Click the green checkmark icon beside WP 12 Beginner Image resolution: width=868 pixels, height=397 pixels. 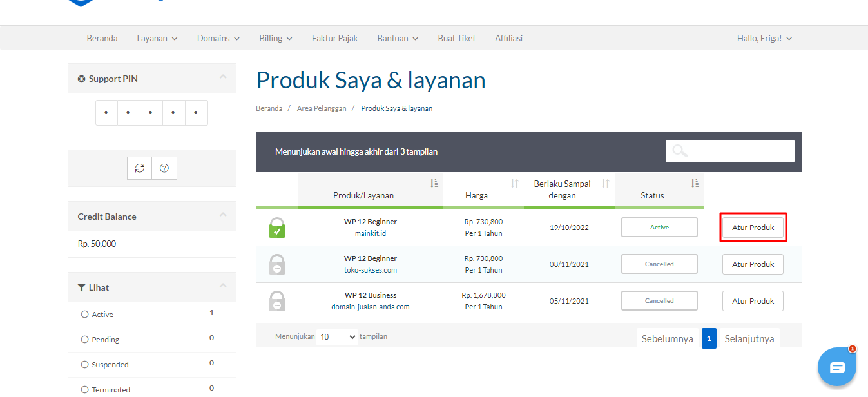coord(276,228)
